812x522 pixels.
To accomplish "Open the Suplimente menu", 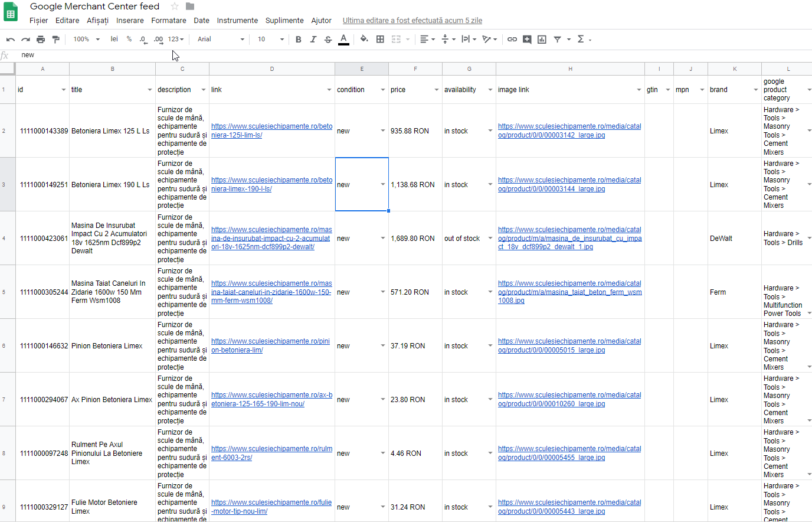I will (284, 21).
